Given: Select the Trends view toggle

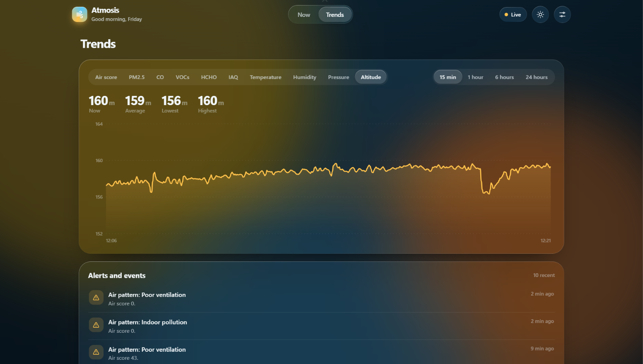Looking at the screenshot, I should [x=335, y=15].
